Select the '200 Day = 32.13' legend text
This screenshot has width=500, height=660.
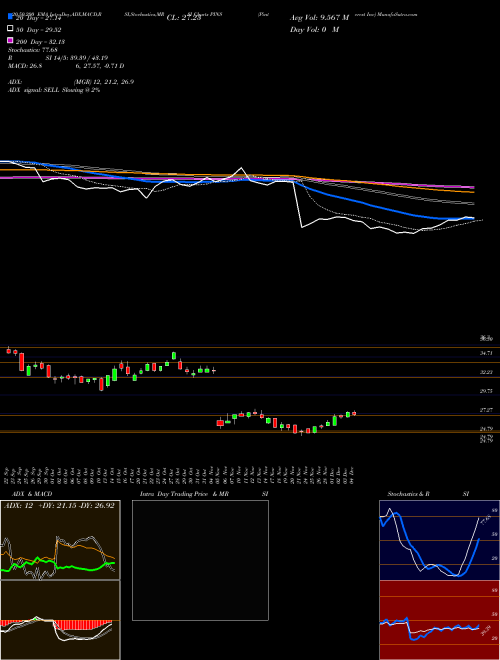pyautogui.click(x=40, y=42)
